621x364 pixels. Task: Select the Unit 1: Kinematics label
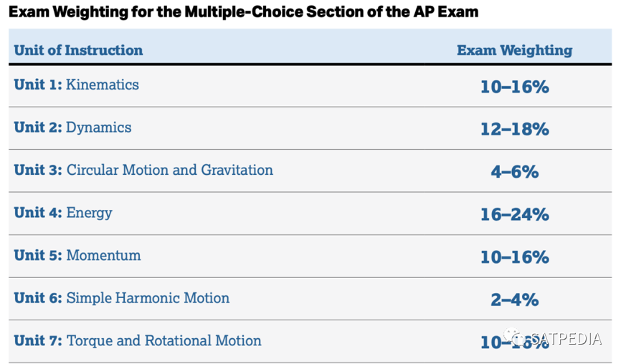tap(77, 85)
